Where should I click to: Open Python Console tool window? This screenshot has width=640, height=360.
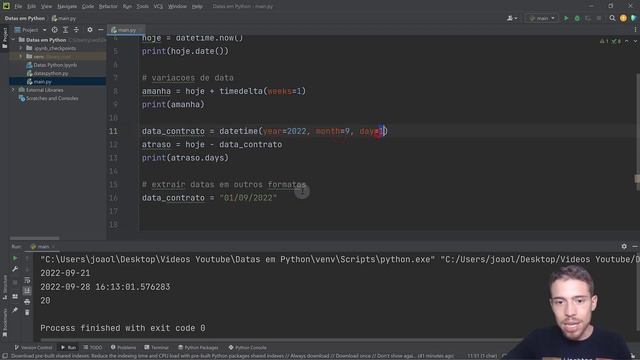(x=247, y=348)
